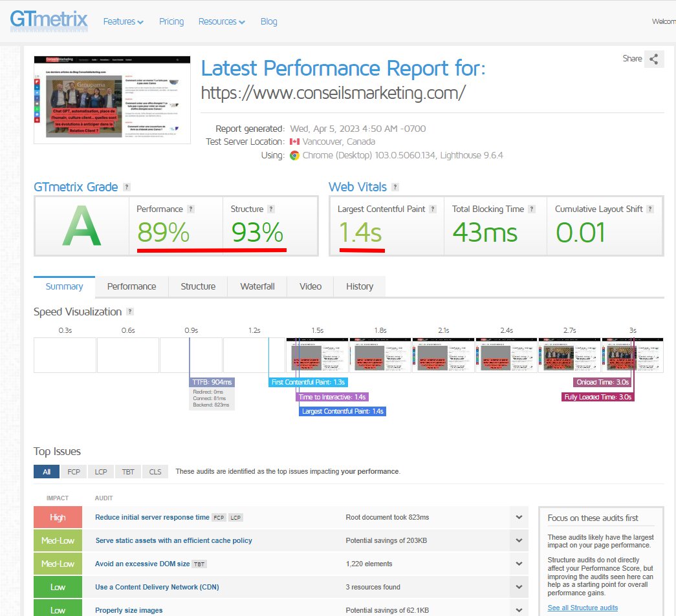Click the Total Blocking Time help icon
Image resolution: width=676 pixels, height=616 pixels.
[x=532, y=209]
